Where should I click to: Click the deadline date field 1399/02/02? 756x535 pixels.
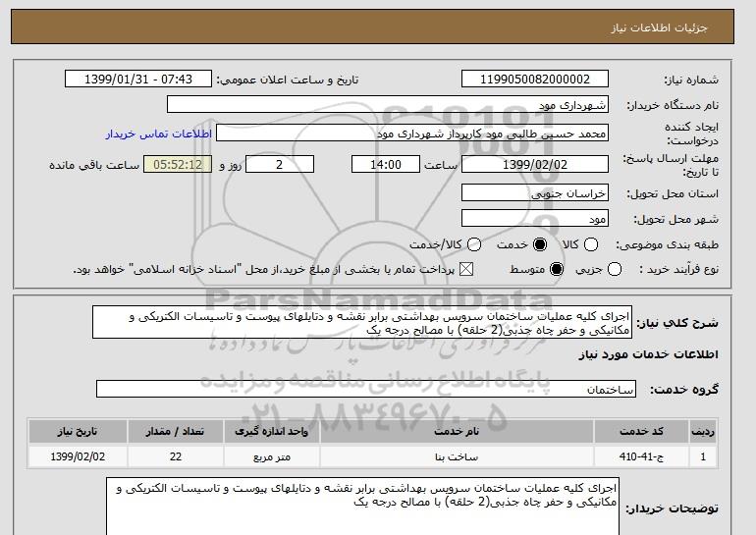(x=535, y=164)
